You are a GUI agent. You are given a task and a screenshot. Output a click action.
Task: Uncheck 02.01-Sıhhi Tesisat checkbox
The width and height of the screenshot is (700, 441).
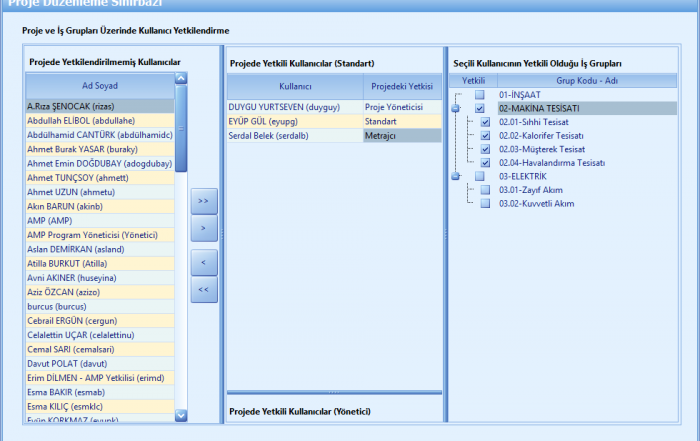click(x=485, y=122)
